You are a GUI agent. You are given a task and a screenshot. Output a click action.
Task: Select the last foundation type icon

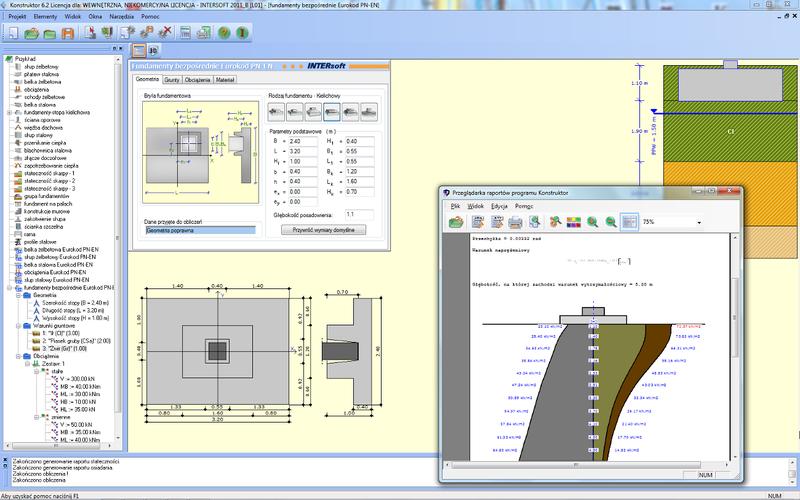tap(369, 111)
